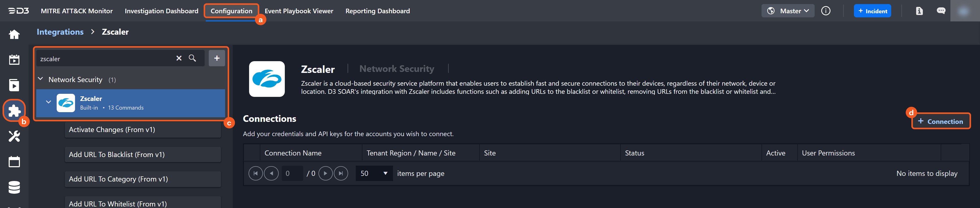Open the Integrations puzzle-piece icon

click(x=14, y=111)
